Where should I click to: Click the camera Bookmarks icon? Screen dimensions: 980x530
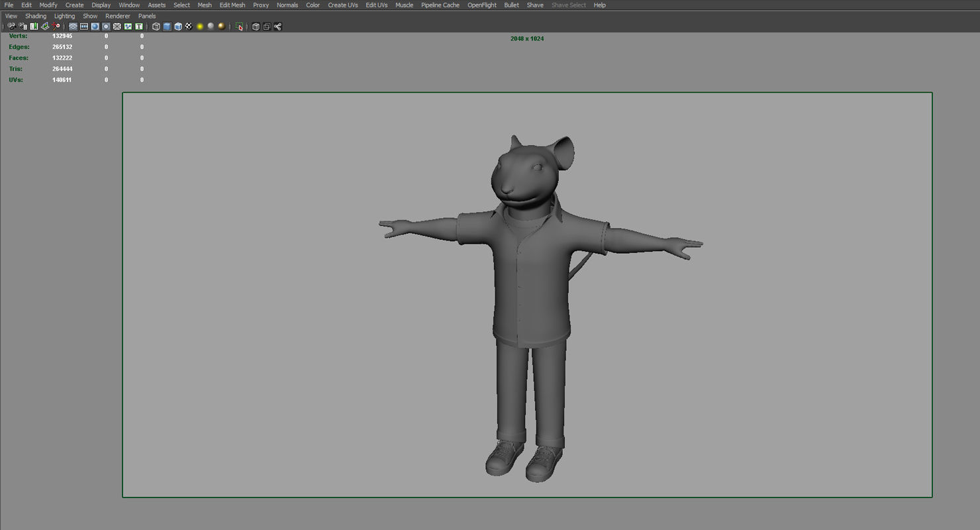(34, 26)
